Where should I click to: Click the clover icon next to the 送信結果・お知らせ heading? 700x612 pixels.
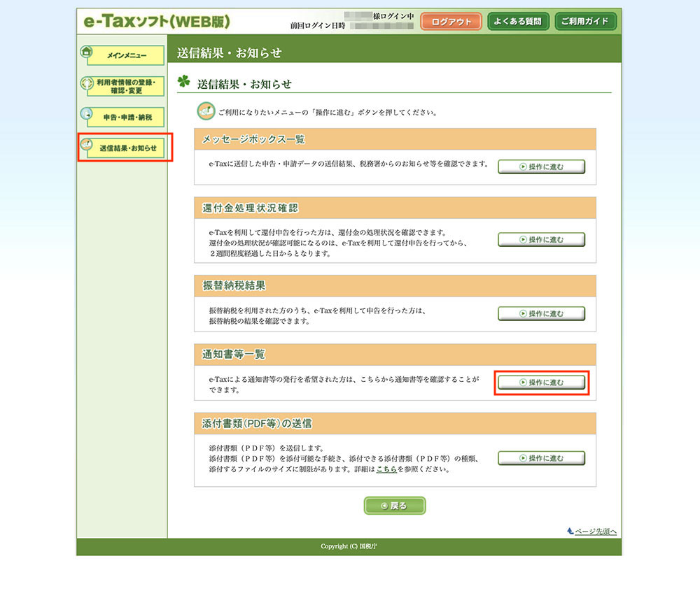pyautogui.click(x=184, y=81)
